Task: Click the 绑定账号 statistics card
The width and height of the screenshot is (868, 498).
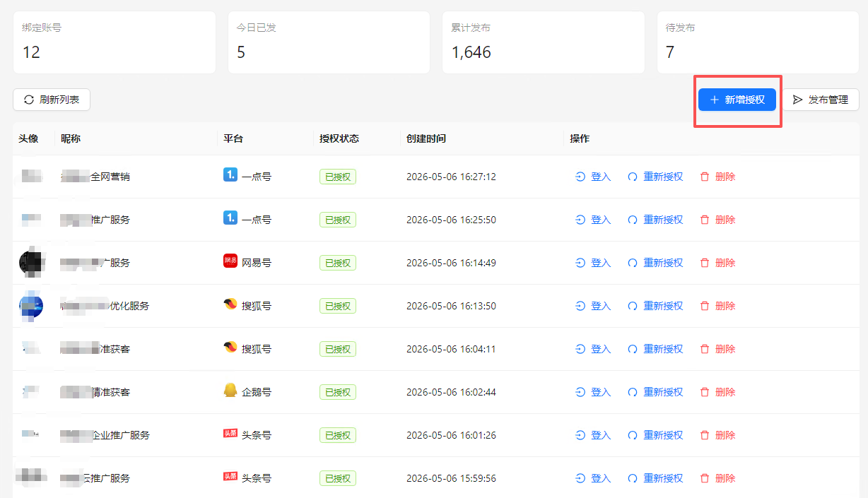Action: [114, 42]
